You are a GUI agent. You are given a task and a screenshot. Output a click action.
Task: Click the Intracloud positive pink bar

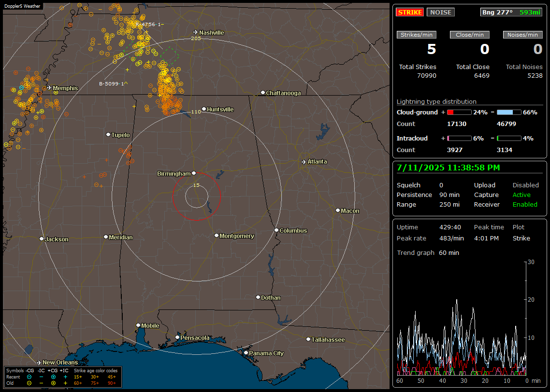[x=459, y=139]
